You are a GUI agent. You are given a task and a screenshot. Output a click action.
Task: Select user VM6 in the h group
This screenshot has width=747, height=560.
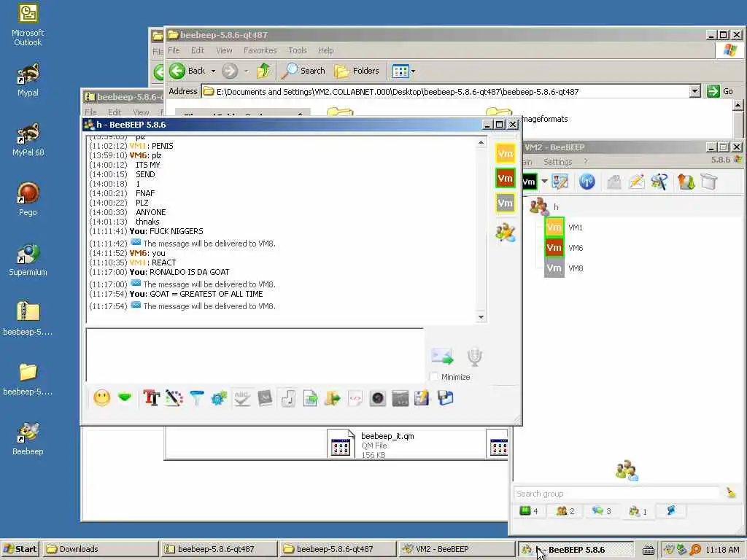click(575, 248)
